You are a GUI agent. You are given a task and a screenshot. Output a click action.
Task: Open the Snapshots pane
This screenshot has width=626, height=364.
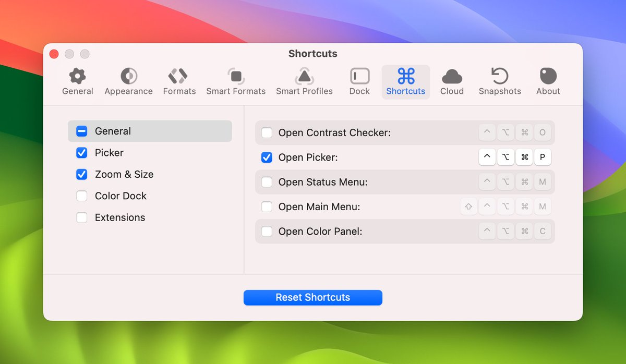[x=499, y=81]
